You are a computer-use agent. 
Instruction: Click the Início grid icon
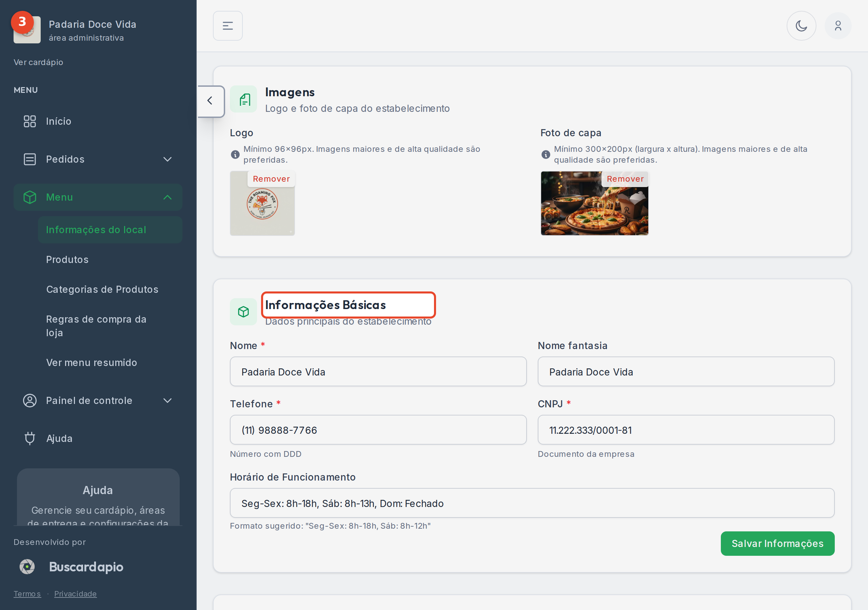point(30,121)
